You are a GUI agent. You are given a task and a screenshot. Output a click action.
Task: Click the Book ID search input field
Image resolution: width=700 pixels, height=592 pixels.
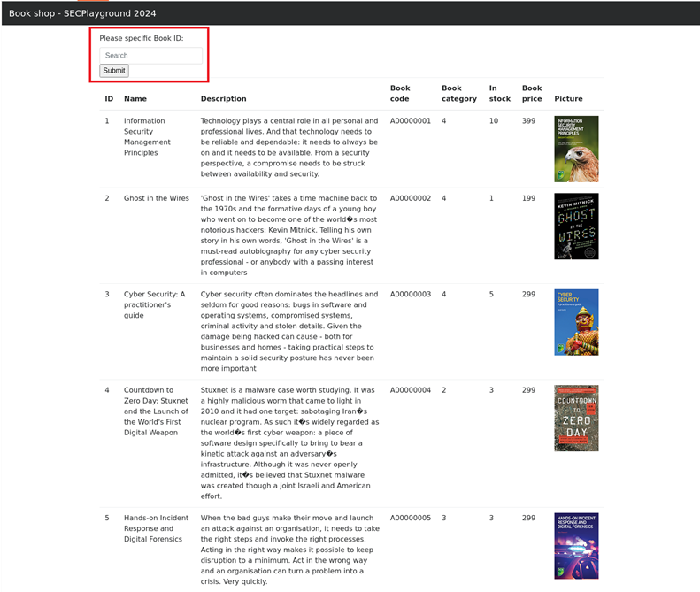150,56
